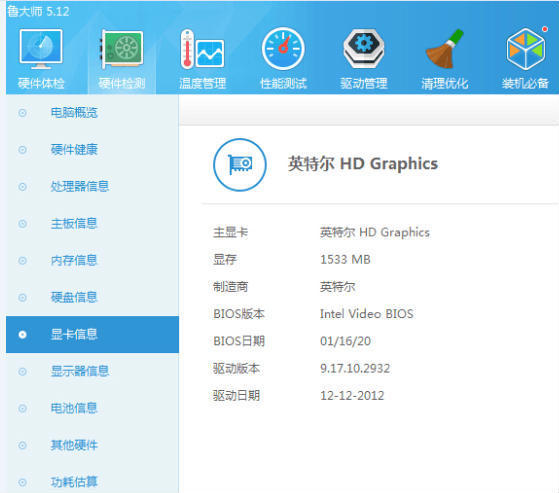Click the 制造商 label
This screenshot has width=559, height=493.
[x=230, y=287]
